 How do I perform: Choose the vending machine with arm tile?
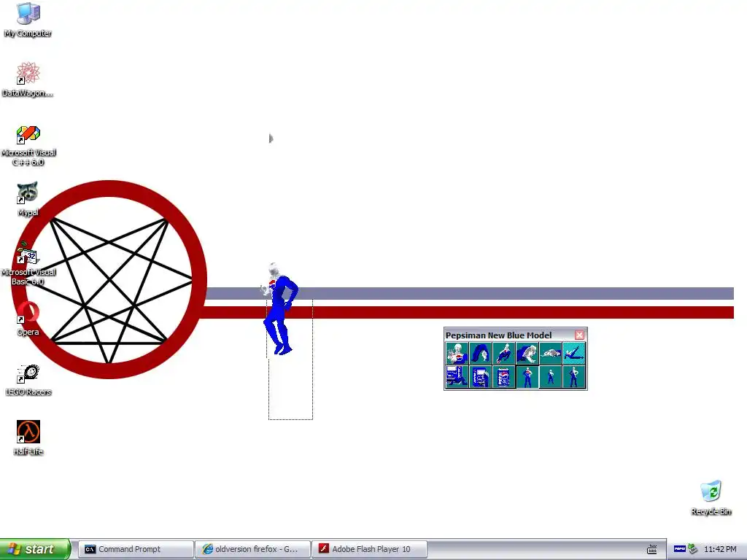[480, 377]
